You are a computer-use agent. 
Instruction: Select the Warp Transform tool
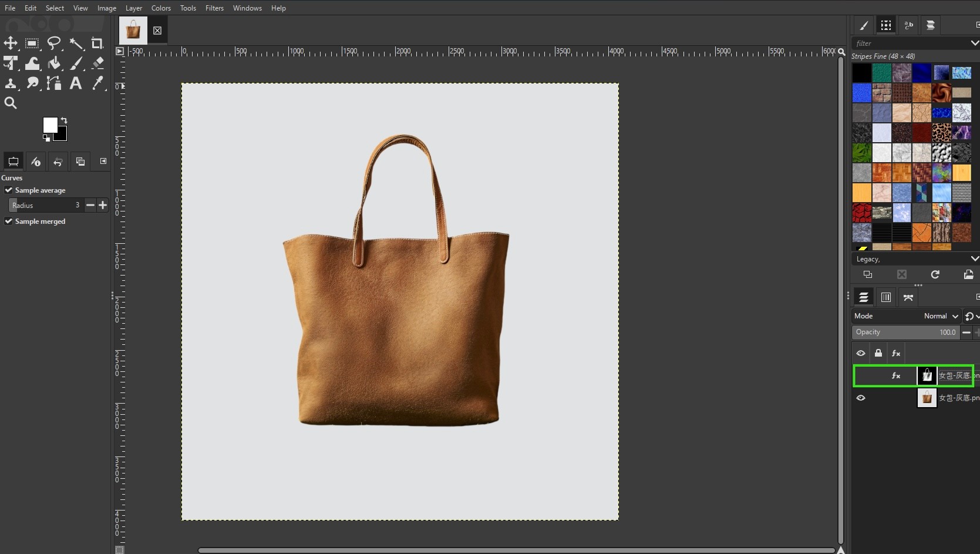pyautogui.click(x=32, y=63)
